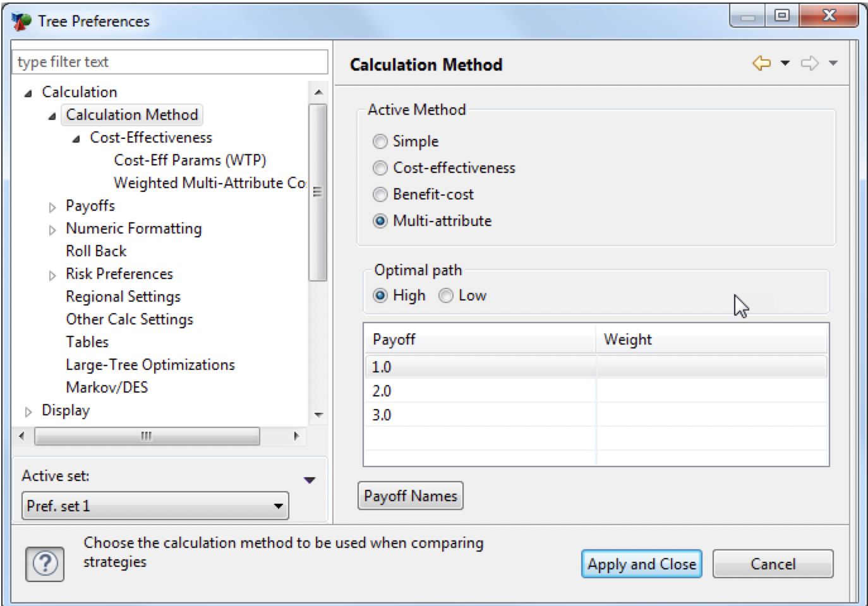This screenshot has width=868, height=606.
Task: Select the Simple calculation method
Action: pos(380,141)
